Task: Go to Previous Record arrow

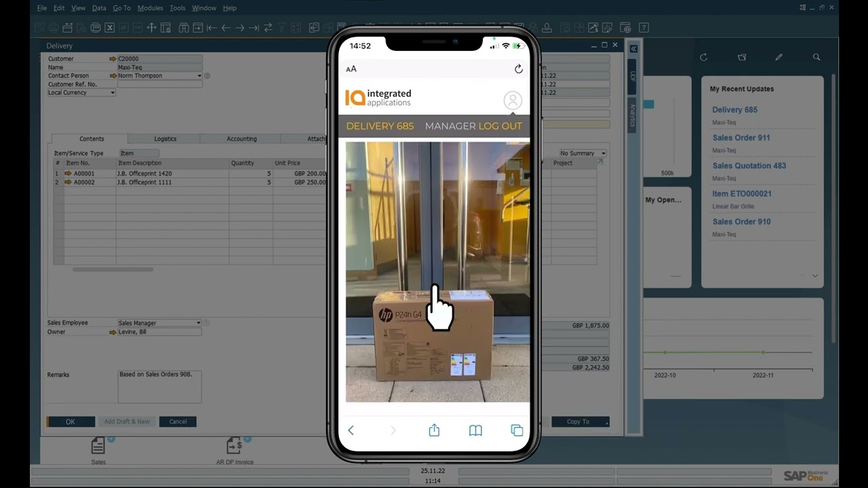Action: coord(226,28)
